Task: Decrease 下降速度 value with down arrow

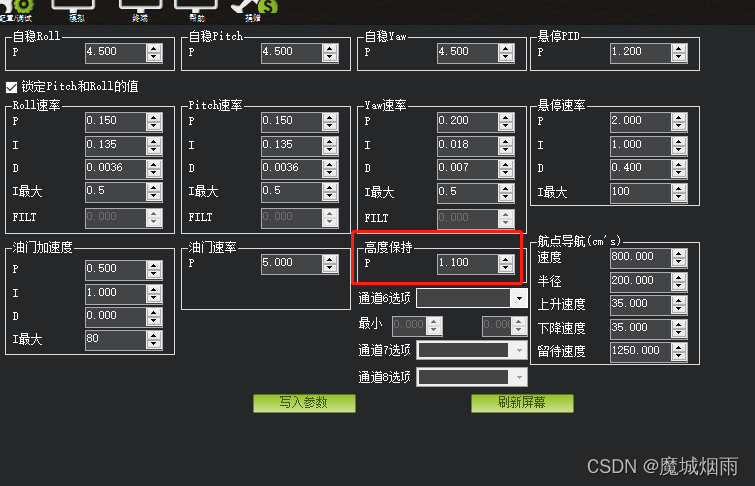Action: (679, 333)
